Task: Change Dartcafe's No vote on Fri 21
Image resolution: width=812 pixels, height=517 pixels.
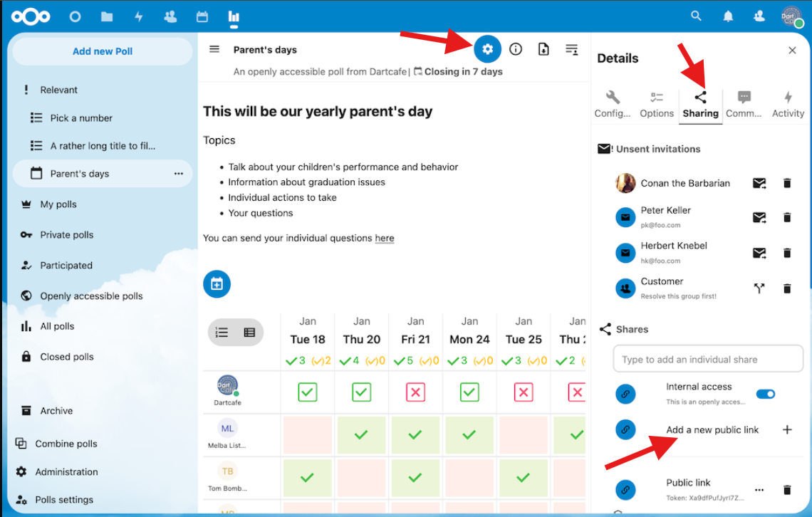Action: tap(415, 392)
